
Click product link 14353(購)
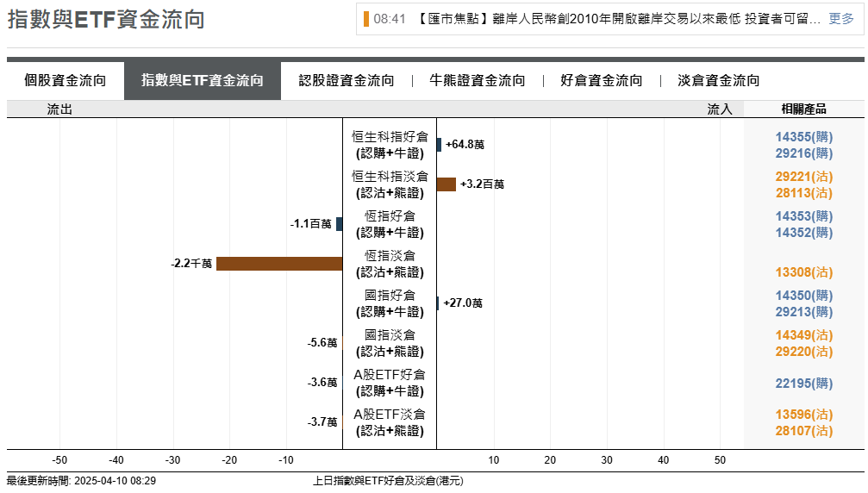803,215
